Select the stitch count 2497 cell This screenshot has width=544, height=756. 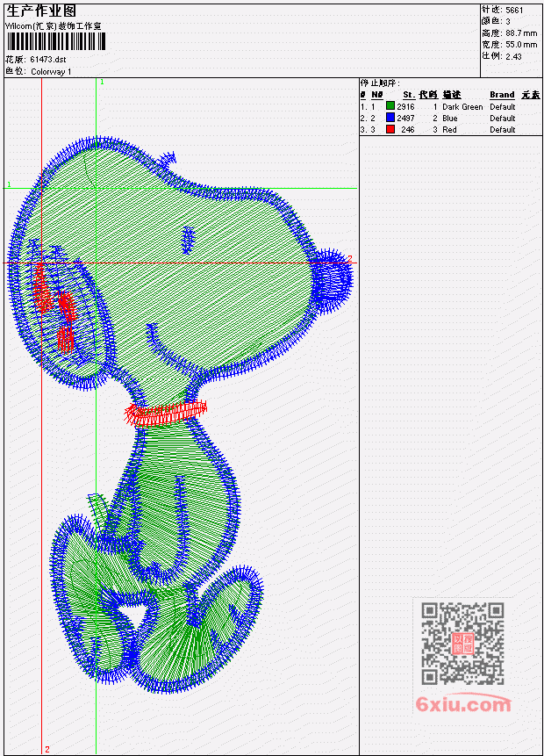point(405,119)
